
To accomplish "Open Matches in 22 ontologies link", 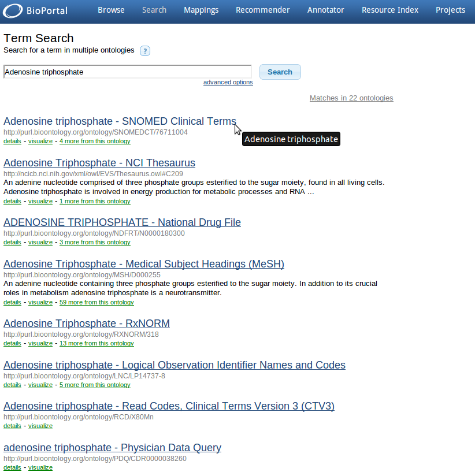I will tap(351, 98).
